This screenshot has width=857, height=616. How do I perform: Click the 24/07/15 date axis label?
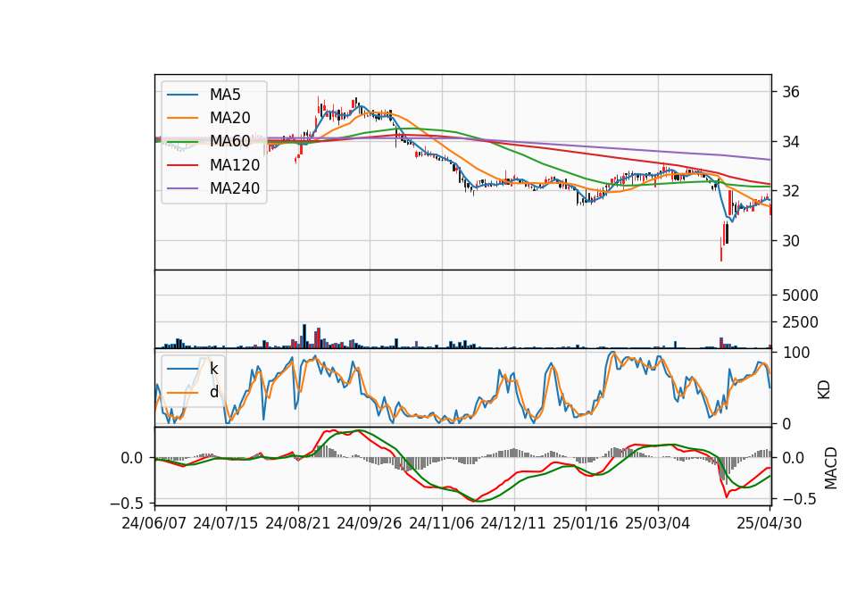click(226, 523)
